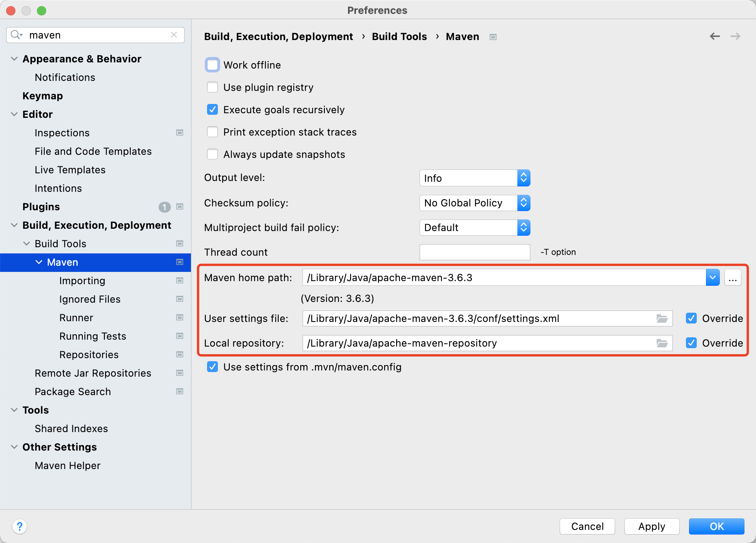This screenshot has height=543, width=756.
Task: Open the Checksum policy dropdown
Action: (x=475, y=203)
